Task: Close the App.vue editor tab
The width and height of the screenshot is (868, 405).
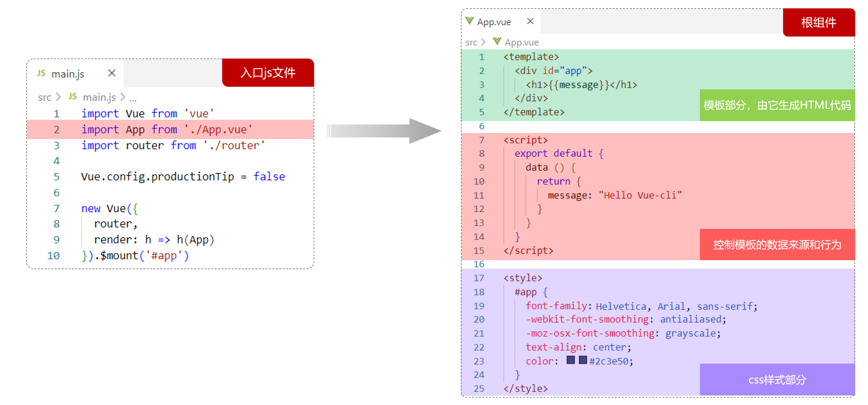Action: click(x=530, y=21)
